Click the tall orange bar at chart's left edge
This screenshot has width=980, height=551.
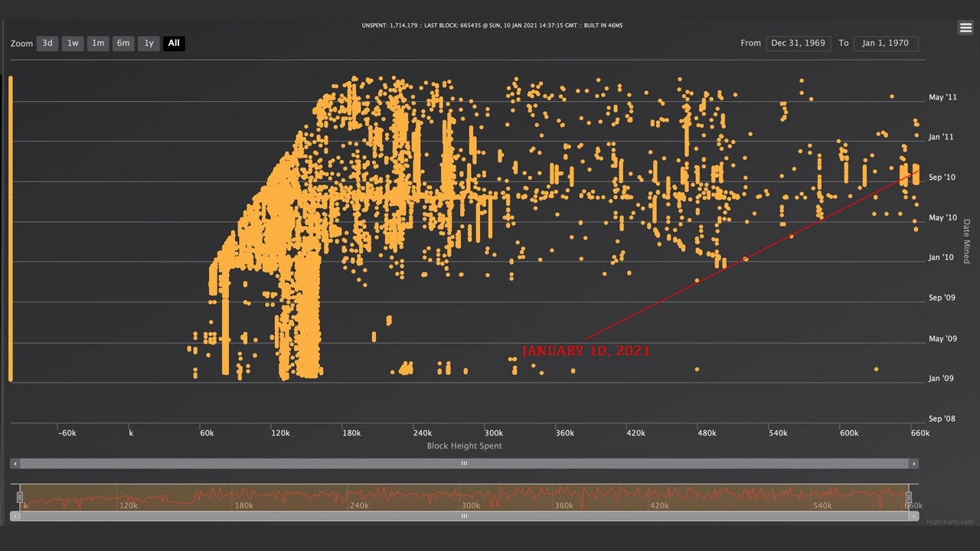tap(11, 228)
